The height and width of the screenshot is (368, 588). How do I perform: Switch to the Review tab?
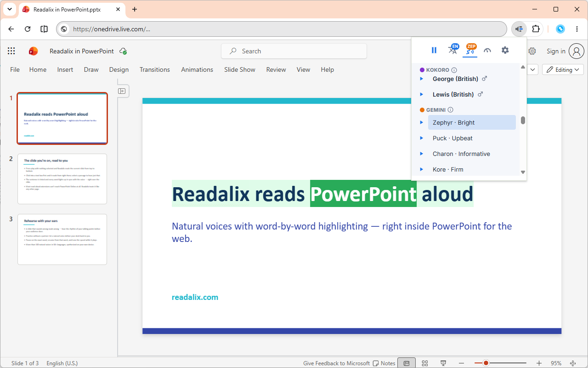tap(276, 69)
